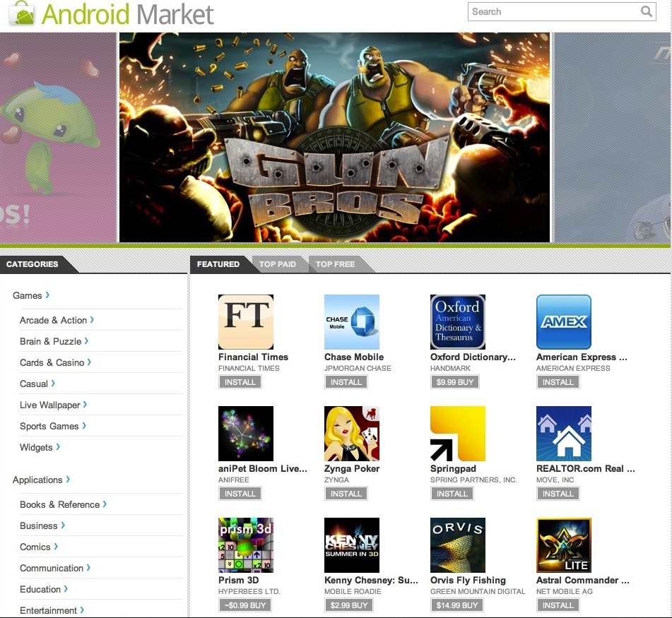This screenshot has width=672, height=618.
Task: Buy Oxford Dictionary for $9.99
Action: (454, 382)
